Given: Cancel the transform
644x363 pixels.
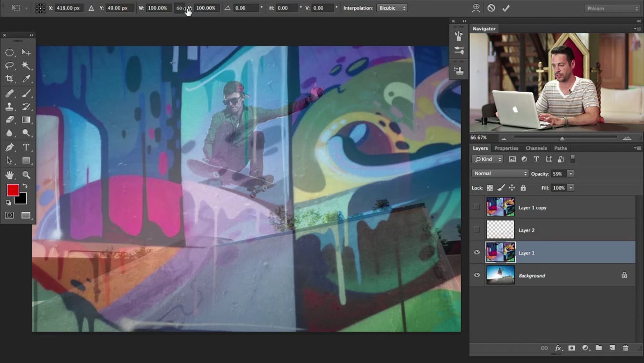Looking at the screenshot, I should tap(491, 8).
